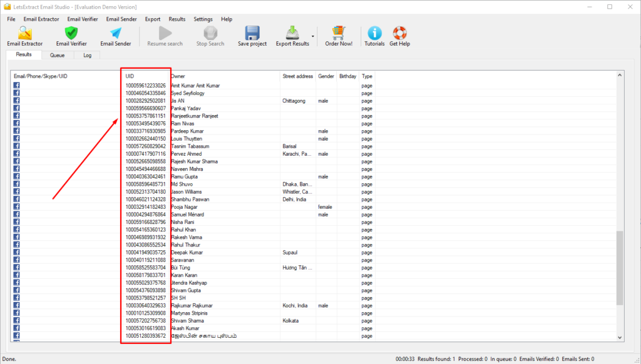Screen dimensions: 641x364
Task: Expand the Export Results dropdown arrow
Action: pyautogui.click(x=313, y=36)
